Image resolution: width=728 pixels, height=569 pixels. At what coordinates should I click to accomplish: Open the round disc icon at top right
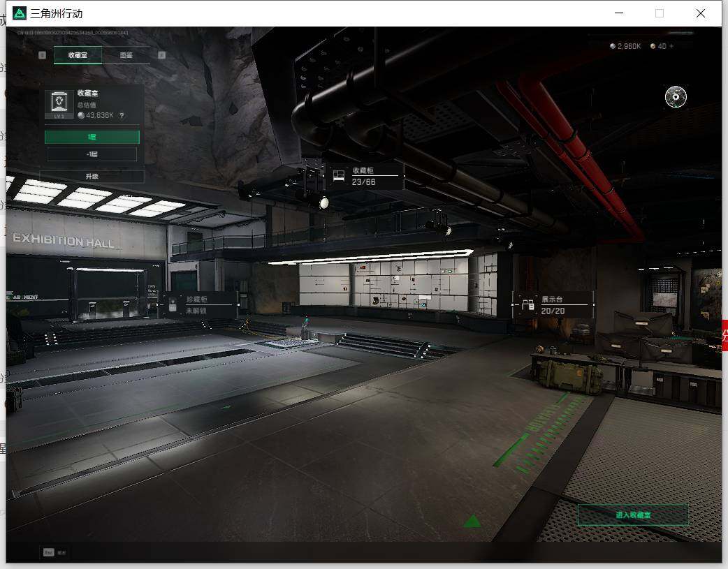676,96
